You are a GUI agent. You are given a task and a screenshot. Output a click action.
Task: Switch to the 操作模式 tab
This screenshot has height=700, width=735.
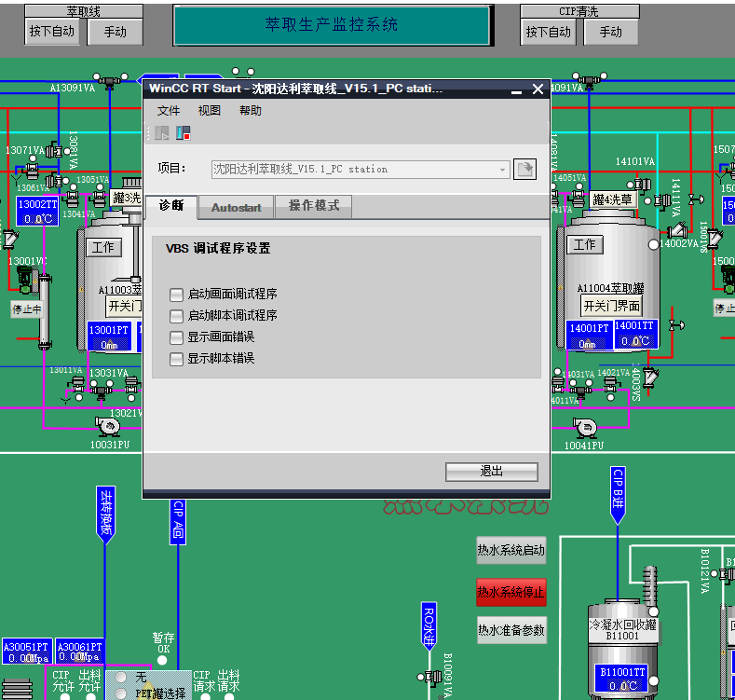[x=314, y=206]
